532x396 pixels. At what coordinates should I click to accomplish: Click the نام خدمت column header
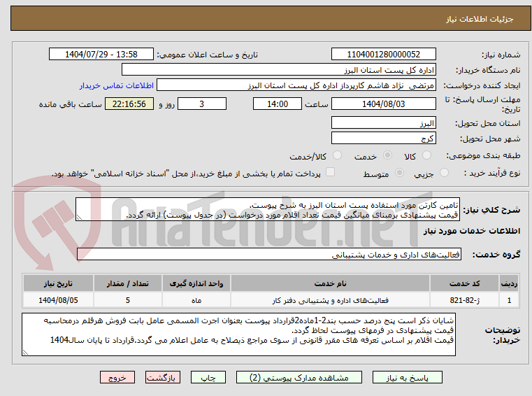point(330,283)
